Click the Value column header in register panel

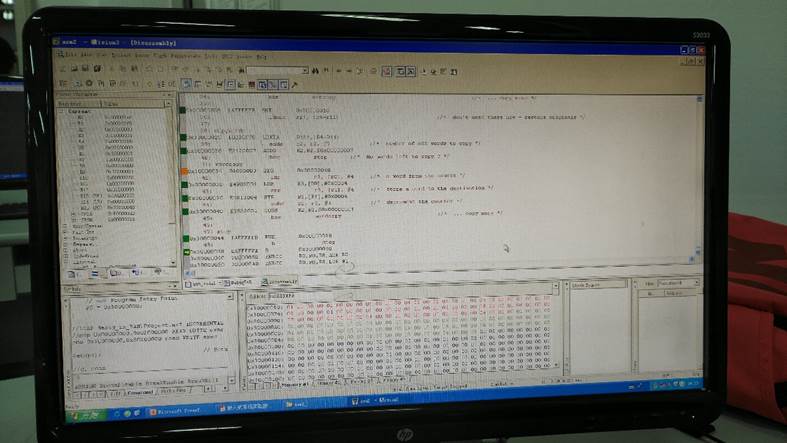tap(112, 103)
